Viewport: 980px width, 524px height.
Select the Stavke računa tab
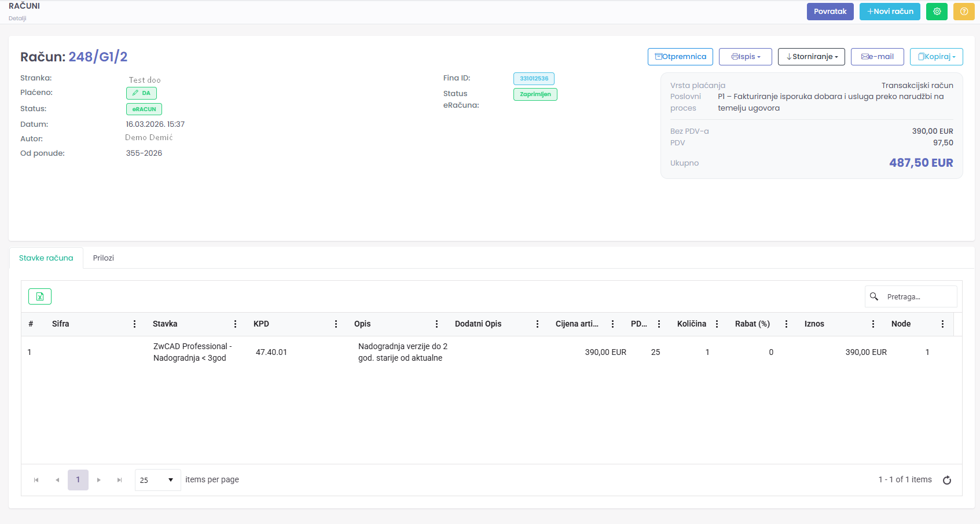pos(46,258)
